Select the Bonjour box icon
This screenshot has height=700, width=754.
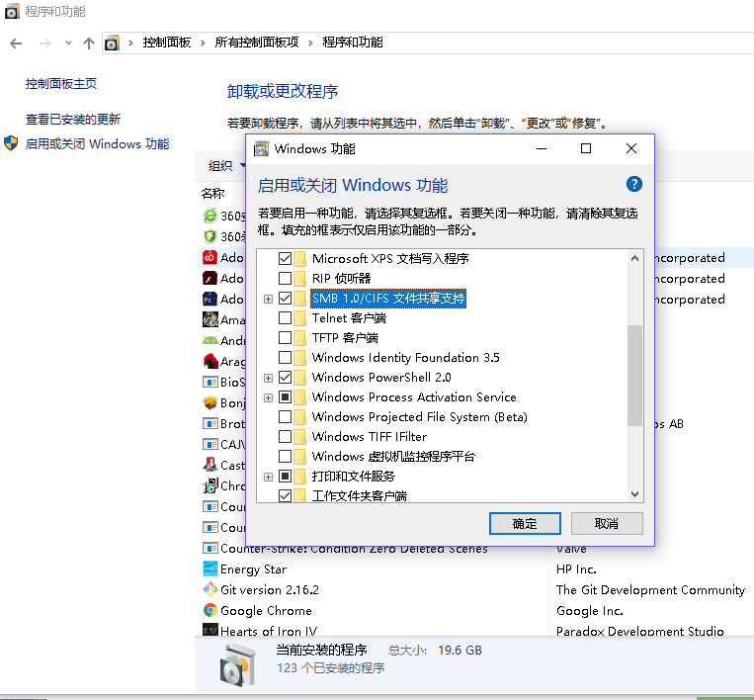(210, 402)
